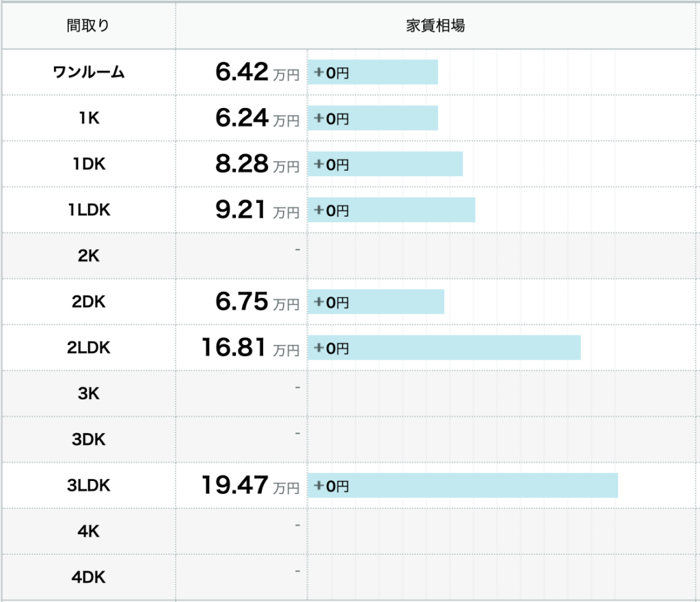Open the 2LDK floor plan label
Viewport: 700px width, 602px height.
pos(88,347)
